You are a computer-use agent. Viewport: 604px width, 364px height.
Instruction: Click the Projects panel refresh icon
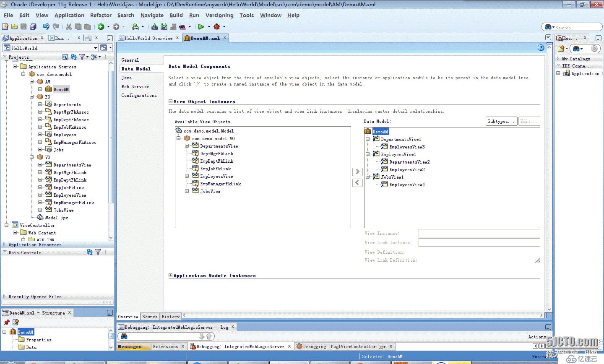(x=74, y=57)
